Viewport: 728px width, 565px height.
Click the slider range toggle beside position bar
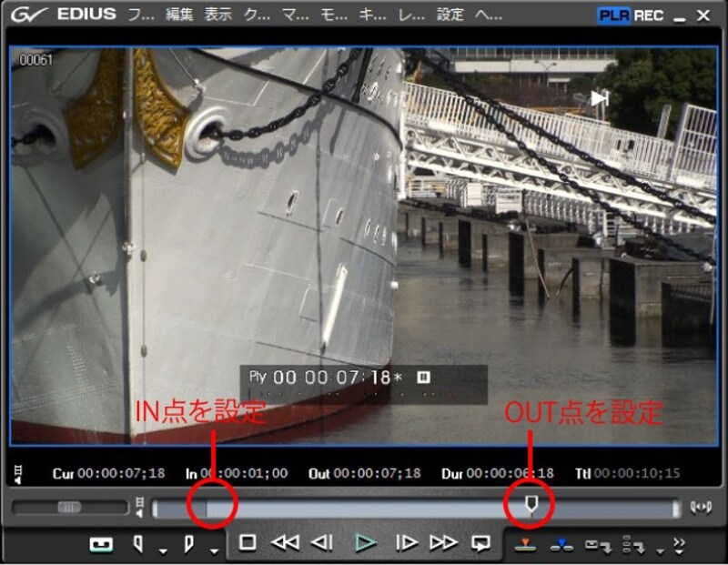[139, 507]
